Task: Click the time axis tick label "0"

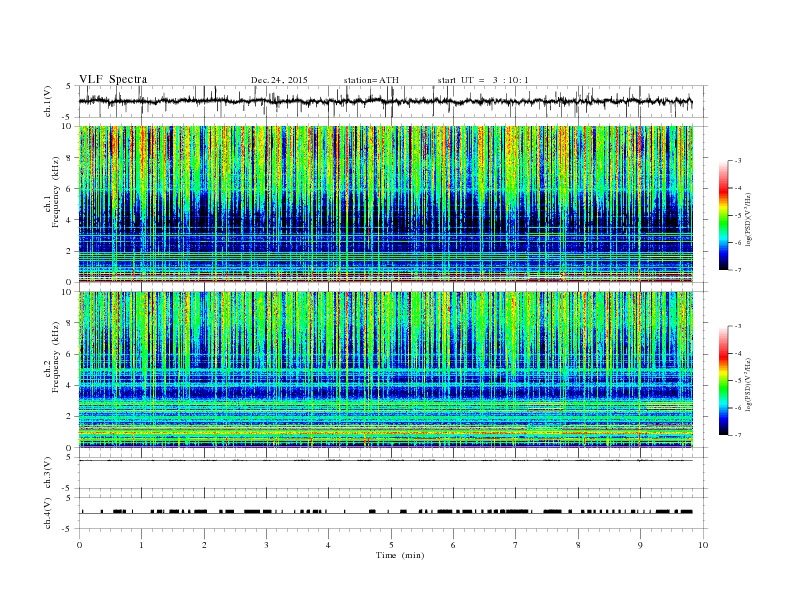Action: tap(79, 545)
